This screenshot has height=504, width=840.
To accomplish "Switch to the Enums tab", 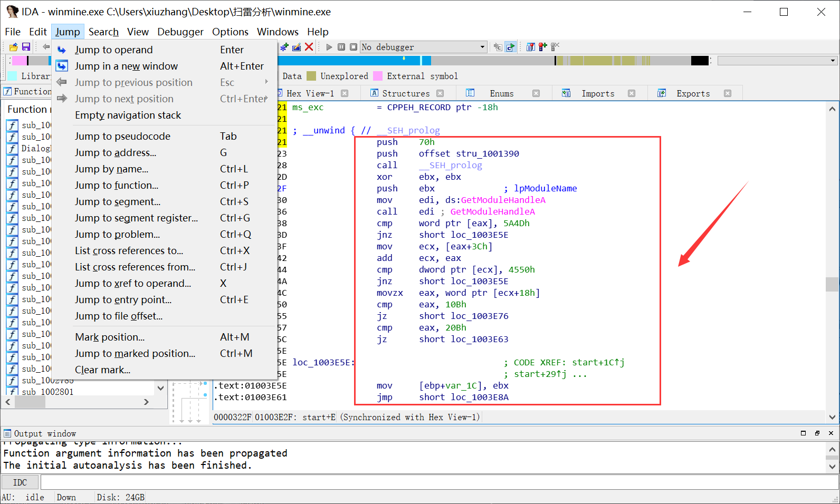I will (501, 93).
